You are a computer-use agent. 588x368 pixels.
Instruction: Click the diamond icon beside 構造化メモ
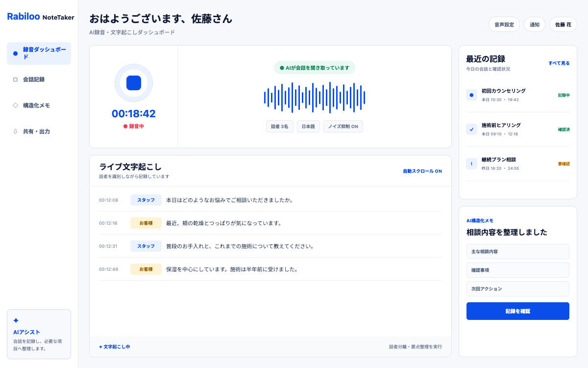point(15,105)
